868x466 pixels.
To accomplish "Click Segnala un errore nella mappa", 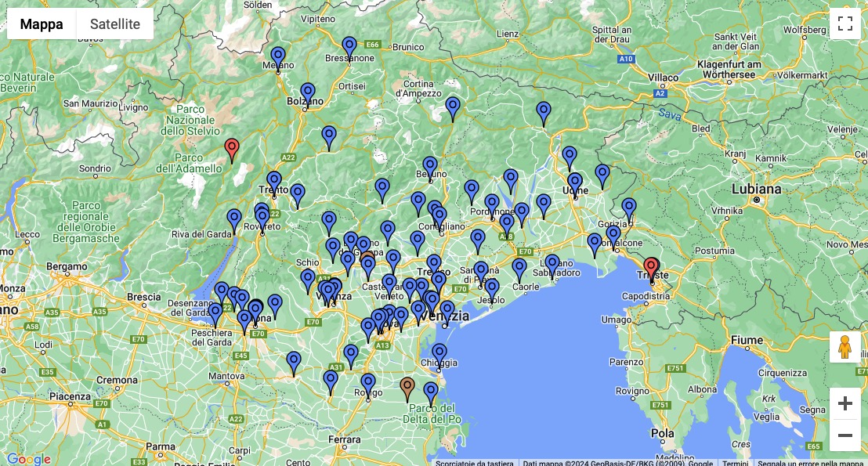I will pos(812,462).
